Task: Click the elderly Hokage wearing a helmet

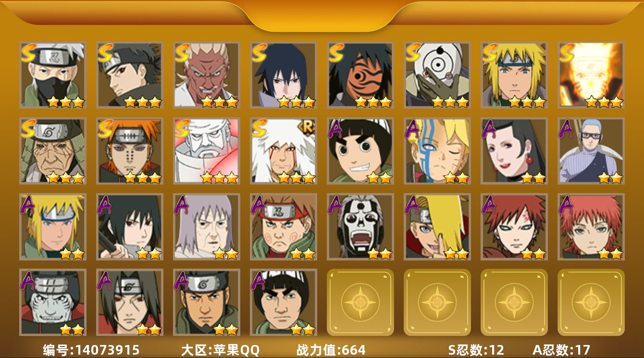Action: pos(53,151)
